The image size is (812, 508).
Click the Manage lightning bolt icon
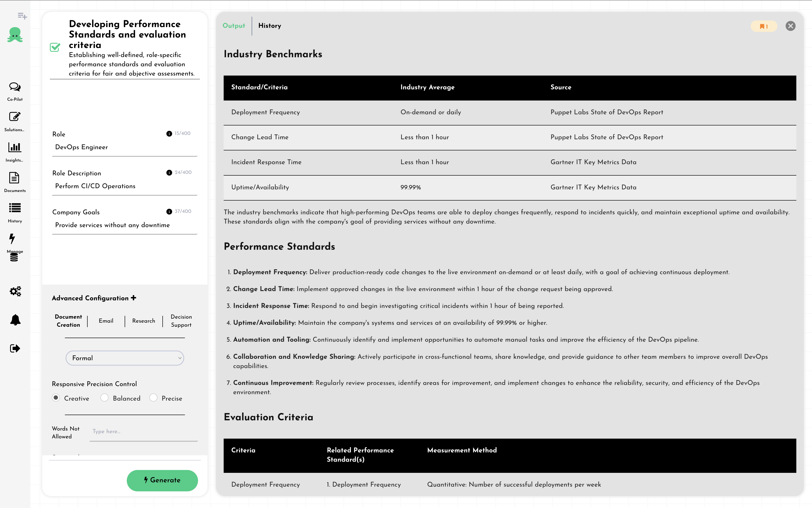click(x=12, y=239)
